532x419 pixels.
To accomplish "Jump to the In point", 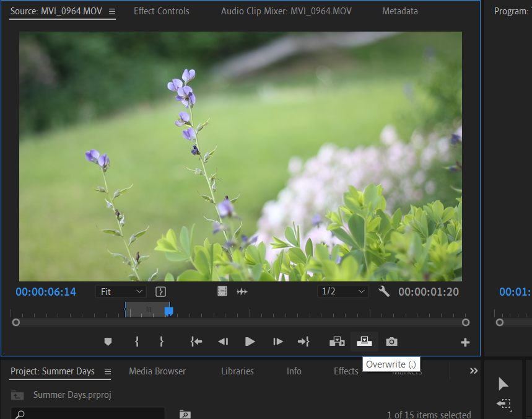I will pyautogui.click(x=196, y=342).
